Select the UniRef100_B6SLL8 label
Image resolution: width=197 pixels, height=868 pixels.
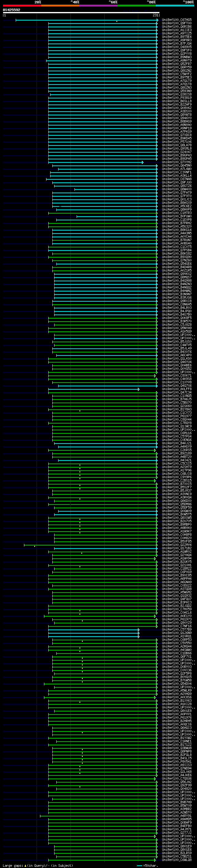tap(177, 101)
